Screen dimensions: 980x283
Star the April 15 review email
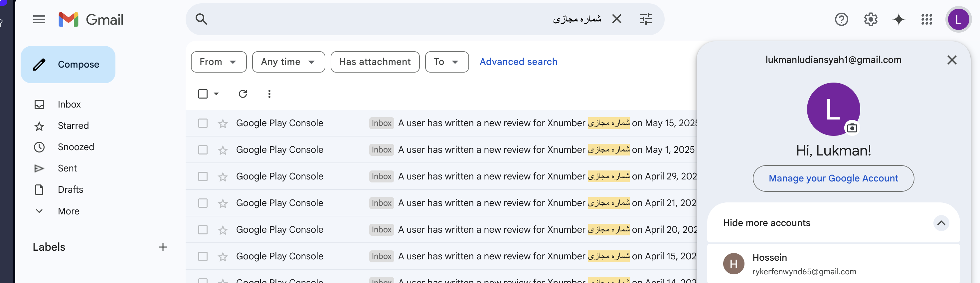223,257
